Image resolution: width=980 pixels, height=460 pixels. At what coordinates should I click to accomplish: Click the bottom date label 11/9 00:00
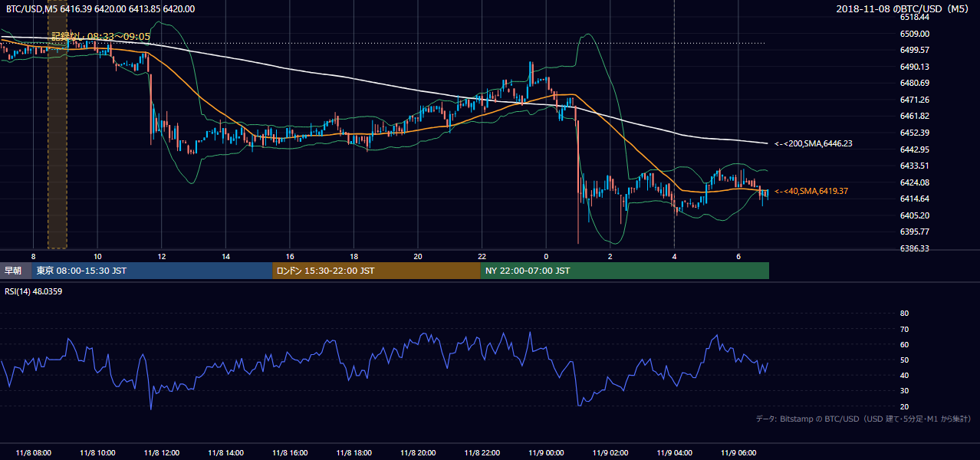(x=546, y=452)
